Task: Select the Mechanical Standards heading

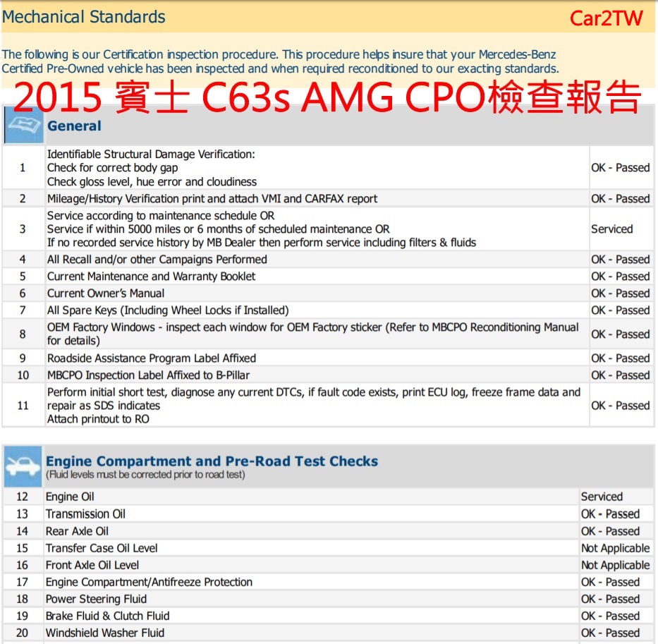Action: [x=83, y=17]
